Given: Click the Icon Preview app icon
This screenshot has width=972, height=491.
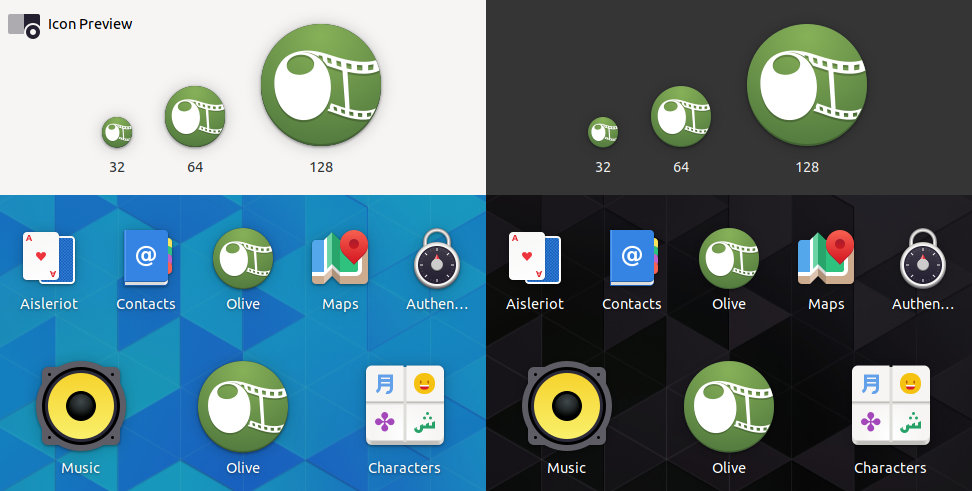Looking at the screenshot, I should [x=24, y=25].
